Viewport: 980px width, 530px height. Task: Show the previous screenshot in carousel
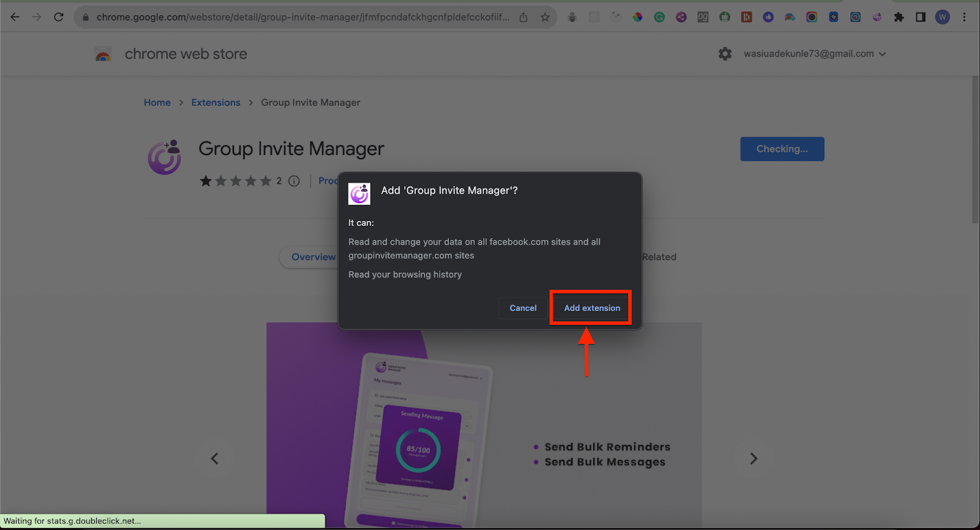214,458
